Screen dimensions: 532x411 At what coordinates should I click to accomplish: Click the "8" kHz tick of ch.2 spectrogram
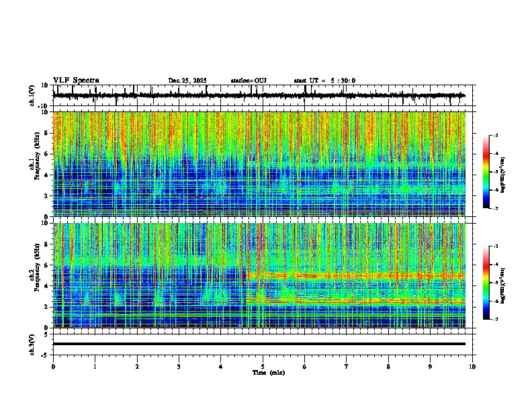pyautogui.click(x=46, y=244)
